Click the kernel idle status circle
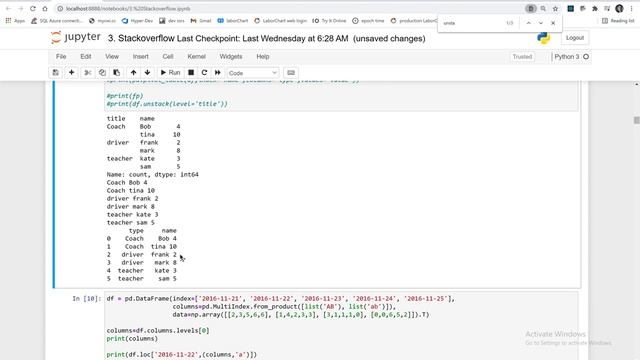 (x=586, y=57)
